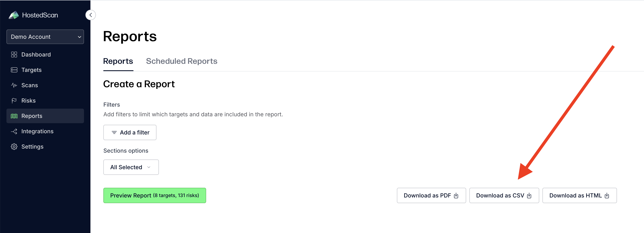Screen dimensions: 644x233
Task: Click the Scans activity icon
Action: coord(14,85)
